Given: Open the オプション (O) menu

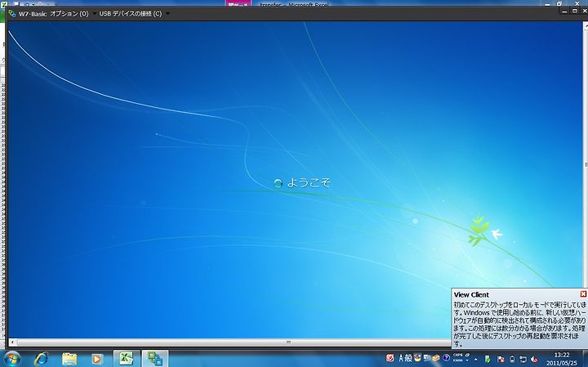Looking at the screenshot, I should 69,14.
